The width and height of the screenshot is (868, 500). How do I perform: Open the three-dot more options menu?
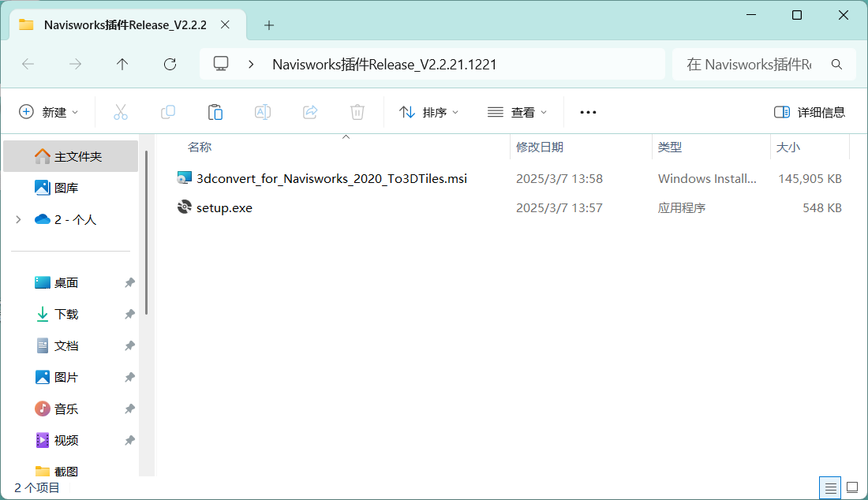pyautogui.click(x=588, y=112)
